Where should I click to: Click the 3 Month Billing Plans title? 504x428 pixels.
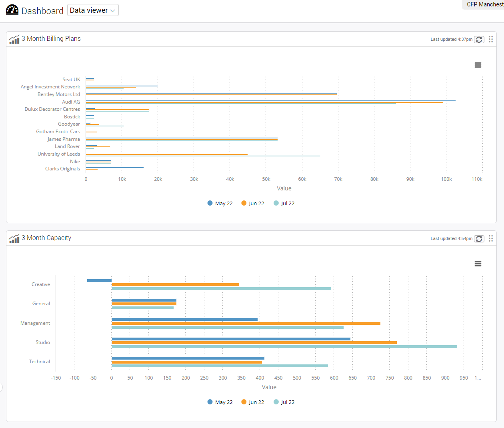click(51, 38)
